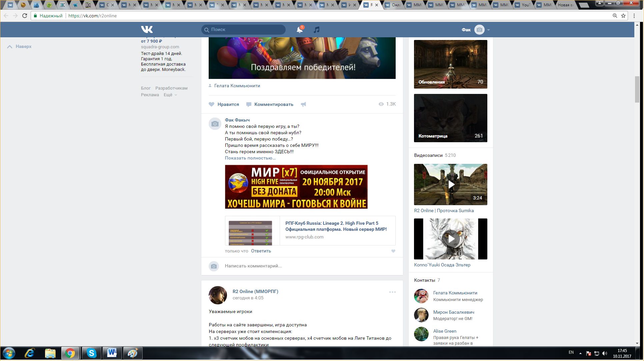Click the Блог footer link
644x361 pixels.
pyautogui.click(x=146, y=88)
